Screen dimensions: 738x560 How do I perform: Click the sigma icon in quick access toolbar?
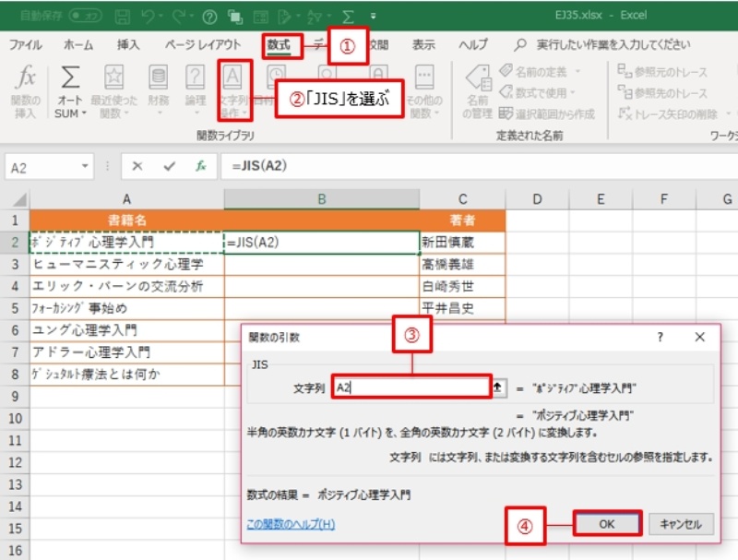(348, 17)
